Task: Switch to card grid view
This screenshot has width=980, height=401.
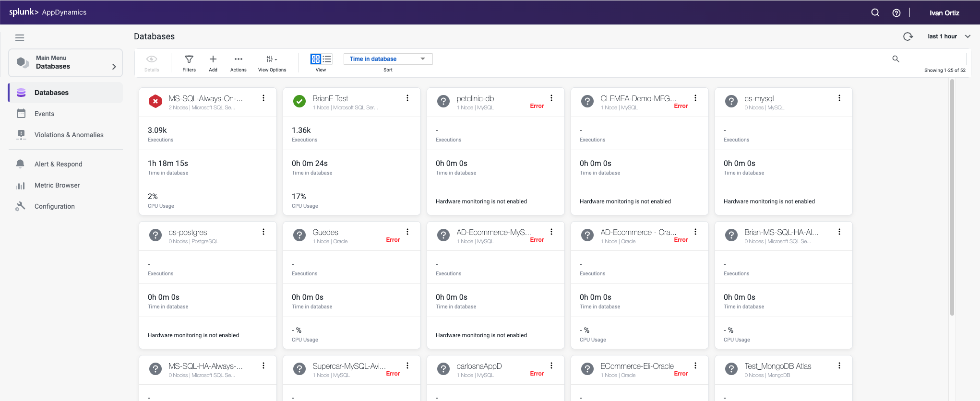Action: pos(315,59)
